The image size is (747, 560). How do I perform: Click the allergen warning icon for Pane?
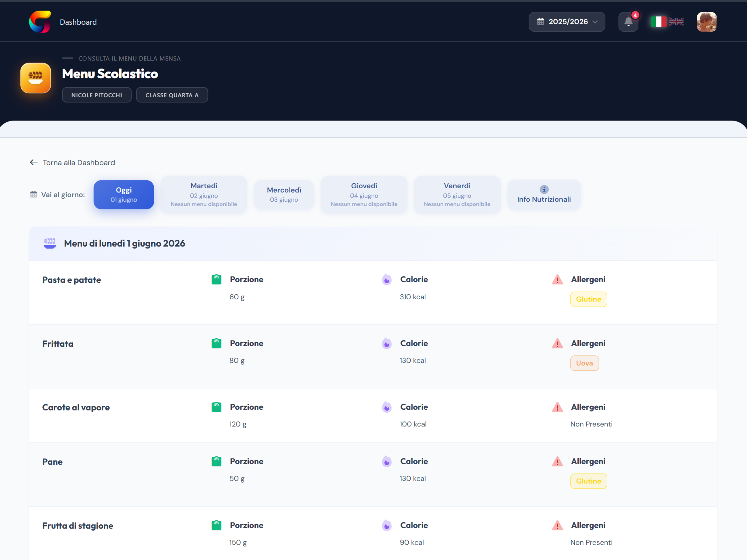[x=557, y=461]
